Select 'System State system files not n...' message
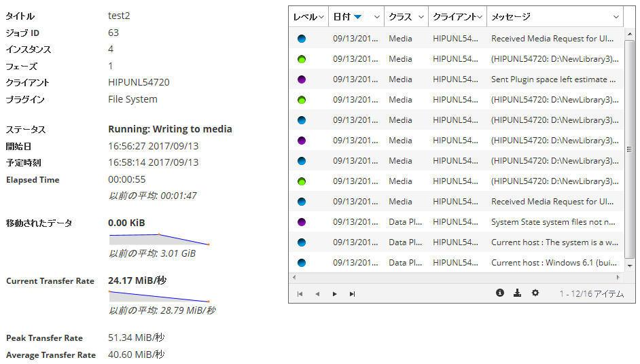The height and width of the screenshot is (364, 640). (x=553, y=222)
